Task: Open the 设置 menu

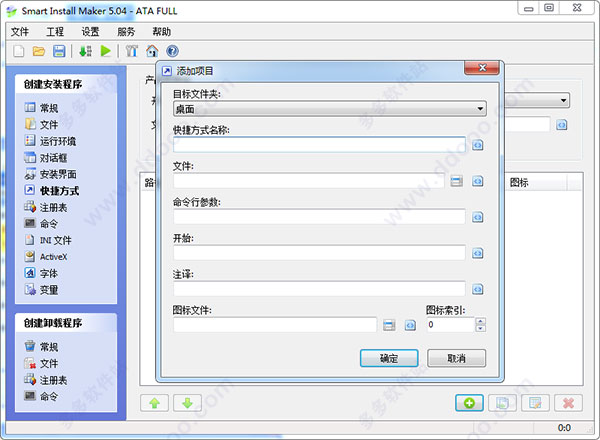Action: [91, 31]
